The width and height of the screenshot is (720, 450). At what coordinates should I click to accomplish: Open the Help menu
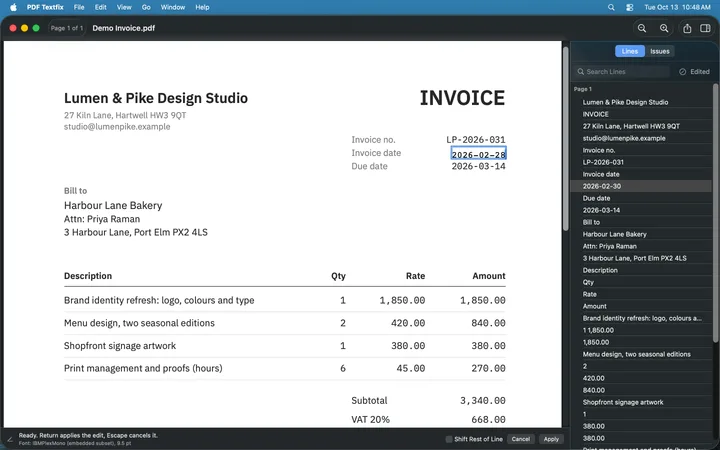[x=202, y=7]
